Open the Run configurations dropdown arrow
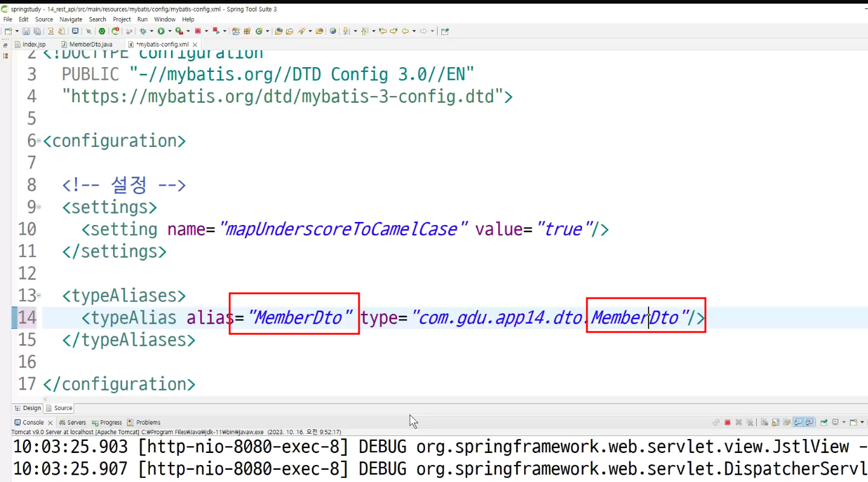The image size is (868, 482). (x=170, y=31)
